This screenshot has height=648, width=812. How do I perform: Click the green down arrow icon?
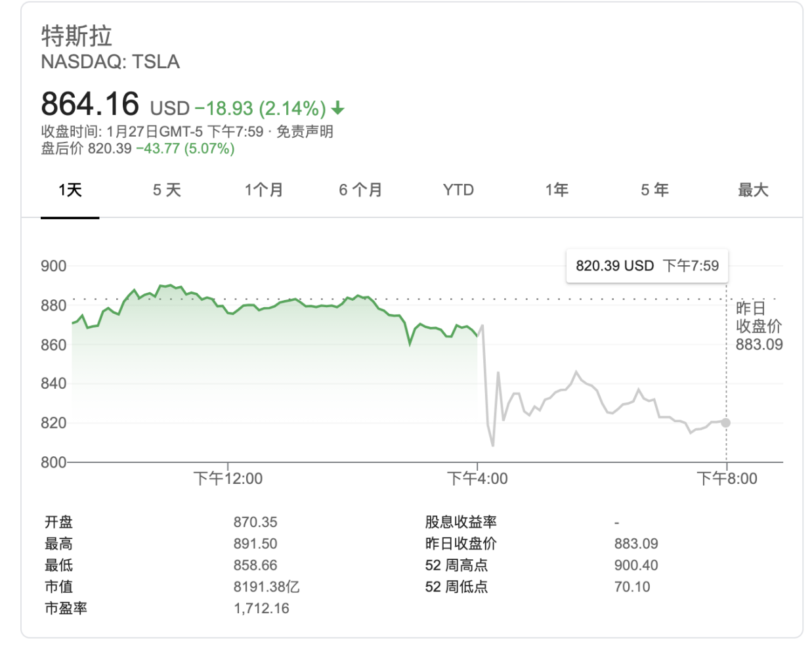coord(338,108)
